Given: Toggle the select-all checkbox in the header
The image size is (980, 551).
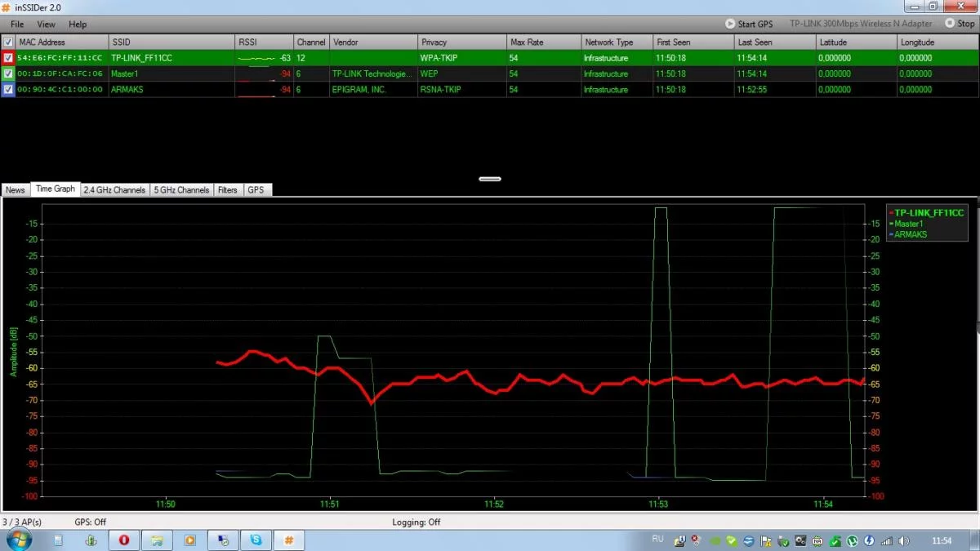Looking at the screenshot, I should coord(8,42).
